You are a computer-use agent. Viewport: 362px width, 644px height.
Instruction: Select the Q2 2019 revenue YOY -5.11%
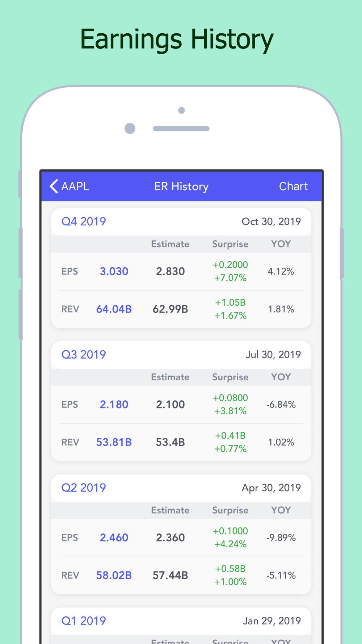281,575
